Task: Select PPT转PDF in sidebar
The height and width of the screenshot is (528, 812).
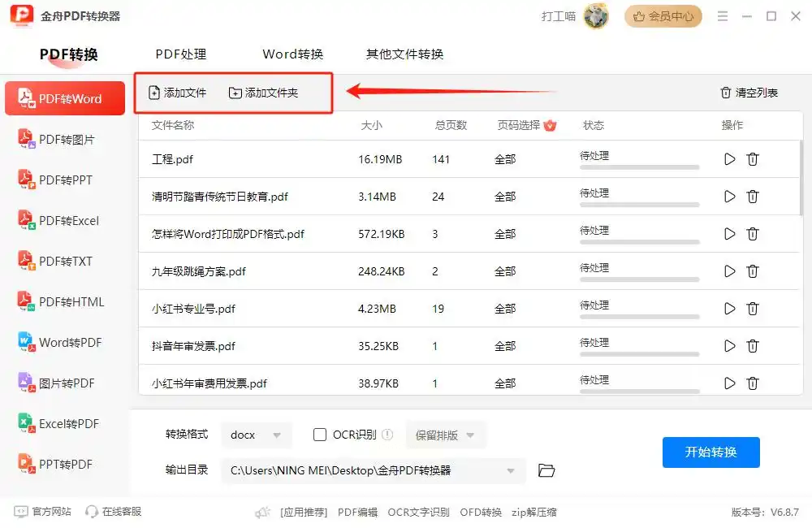Action: click(65, 464)
